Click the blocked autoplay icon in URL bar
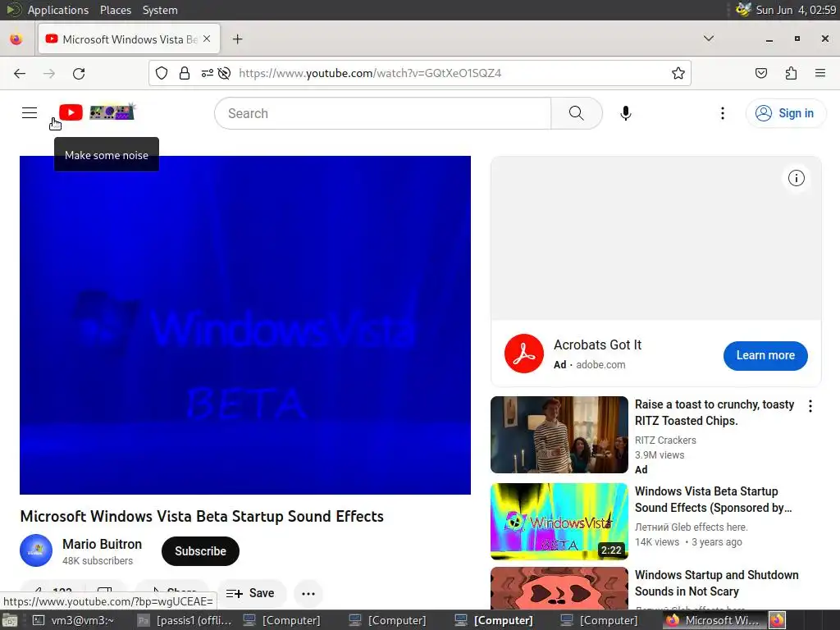This screenshot has height=630, width=840. 225,73
